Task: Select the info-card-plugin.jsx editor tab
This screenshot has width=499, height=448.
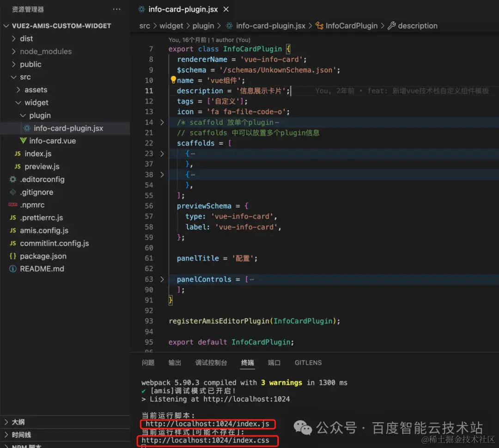Action: pos(183,9)
